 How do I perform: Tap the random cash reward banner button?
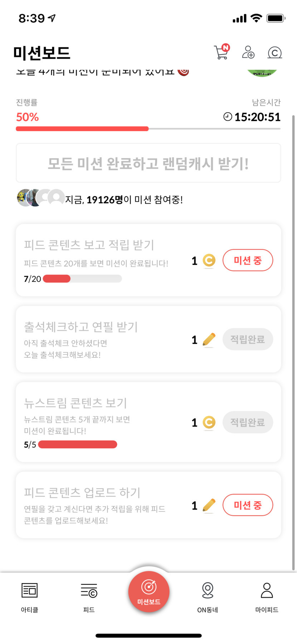(x=148, y=163)
